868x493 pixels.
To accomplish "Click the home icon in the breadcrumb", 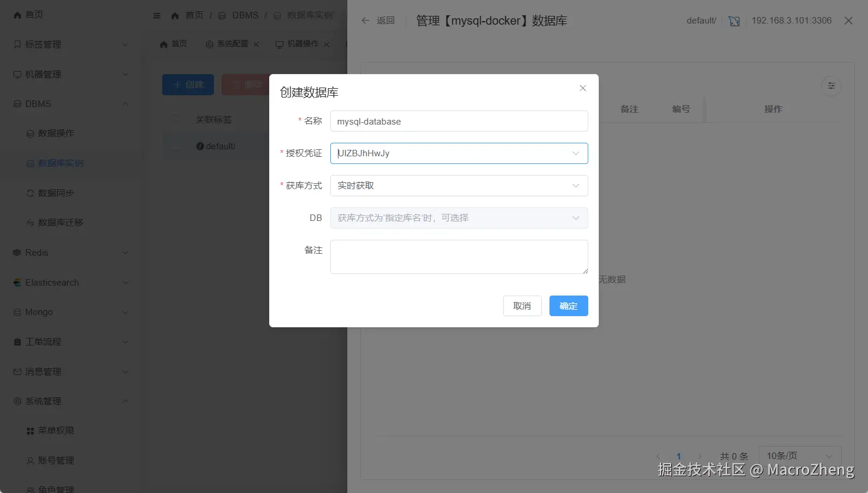I will (175, 15).
